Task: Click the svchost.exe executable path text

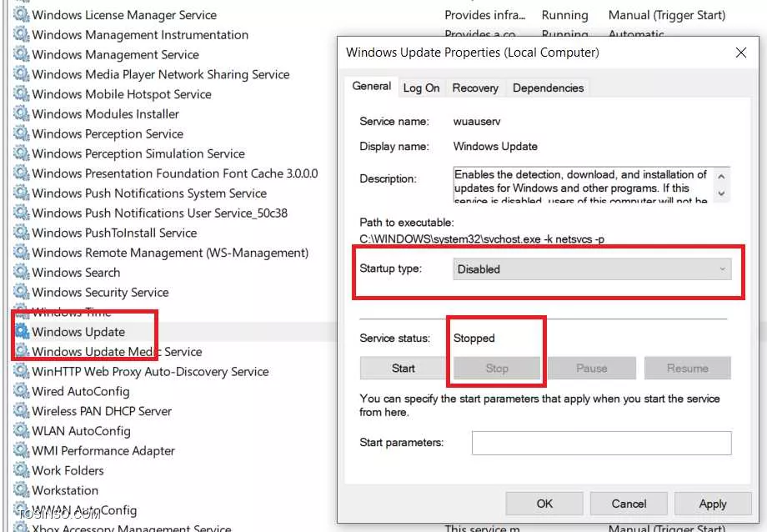Action: [x=482, y=238]
